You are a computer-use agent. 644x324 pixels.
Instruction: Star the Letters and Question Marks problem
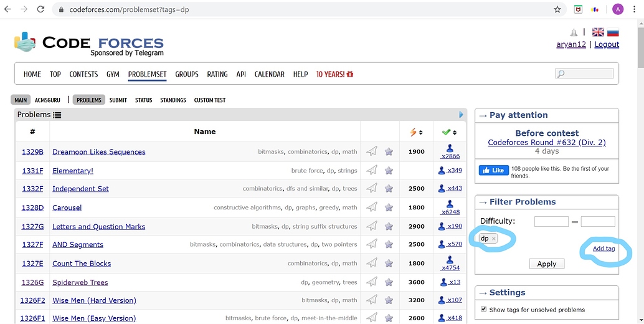(389, 226)
